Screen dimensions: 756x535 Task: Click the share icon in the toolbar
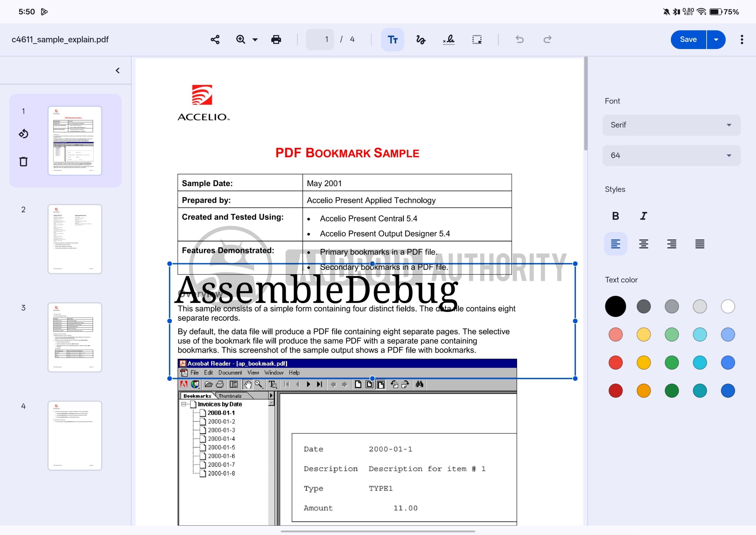(215, 40)
